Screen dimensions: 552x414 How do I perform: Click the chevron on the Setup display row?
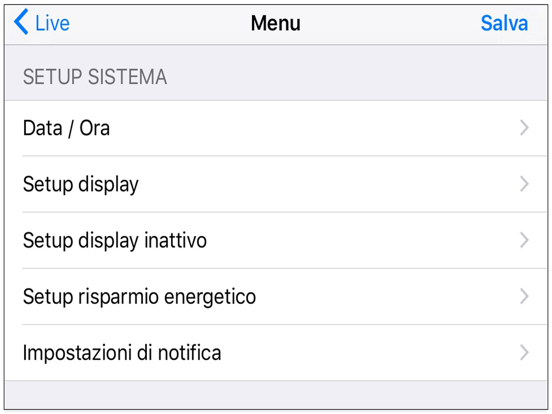coord(524,184)
